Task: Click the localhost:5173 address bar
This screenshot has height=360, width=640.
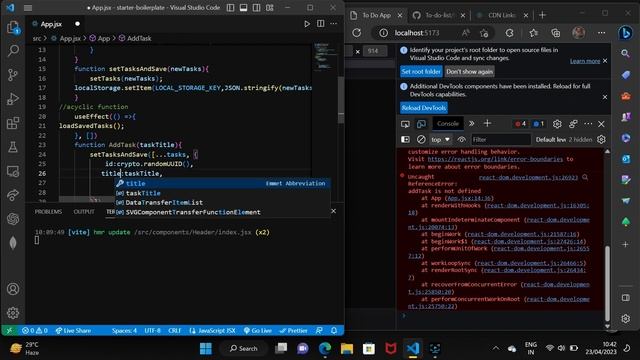Action: click(x=417, y=33)
